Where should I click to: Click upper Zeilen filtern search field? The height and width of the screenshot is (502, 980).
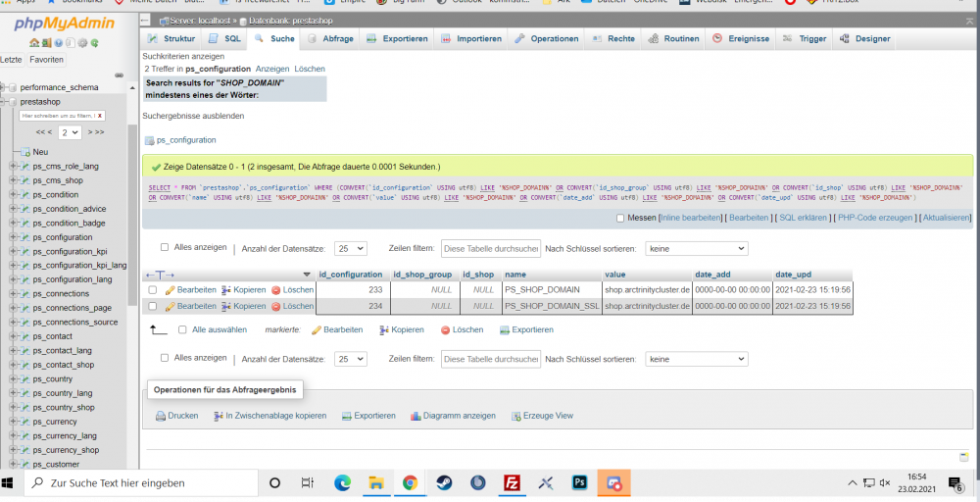(491, 249)
